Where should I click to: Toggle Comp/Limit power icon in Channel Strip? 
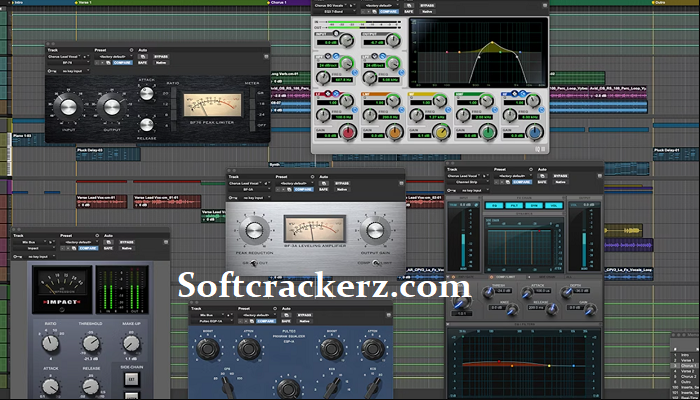pyautogui.click(x=490, y=277)
